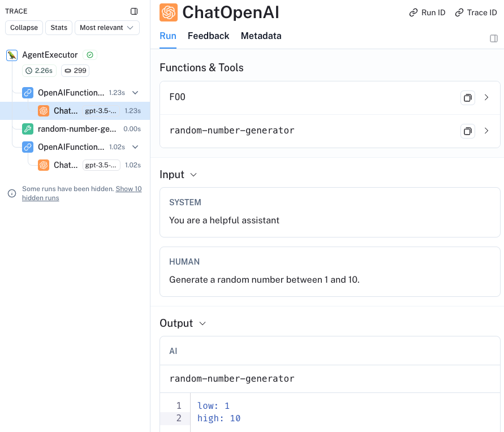Show 10 hidden runs link
This screenshot has height=432, width=504.
128,189
